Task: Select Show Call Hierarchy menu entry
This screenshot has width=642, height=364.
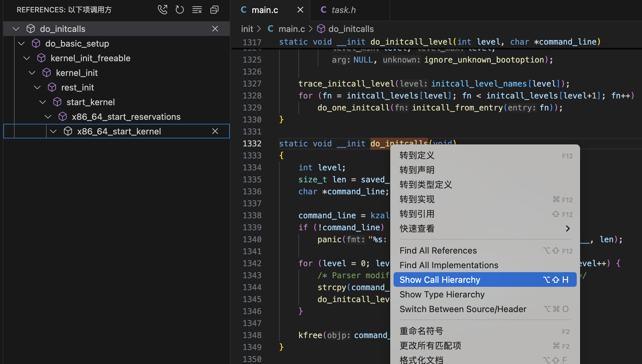Action: coord(485,280)
